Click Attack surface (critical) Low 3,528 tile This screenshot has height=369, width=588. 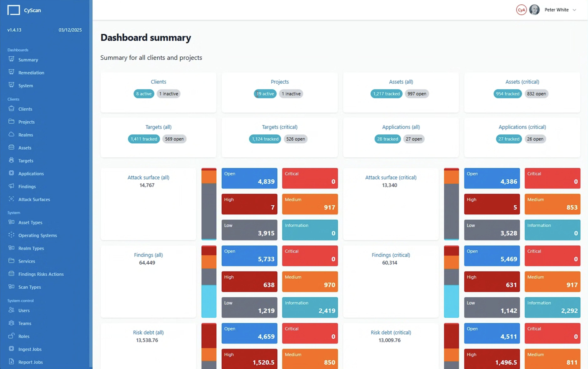click(492, 230)
